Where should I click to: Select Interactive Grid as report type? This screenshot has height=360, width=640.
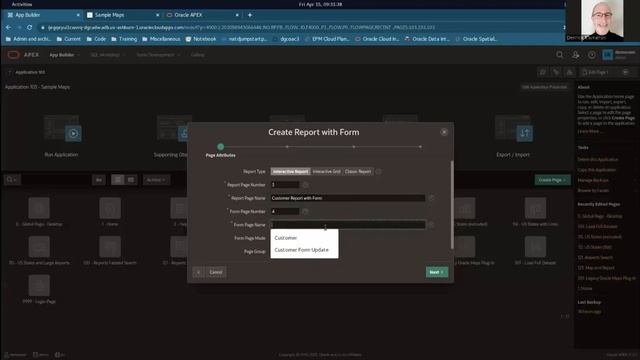327,171
